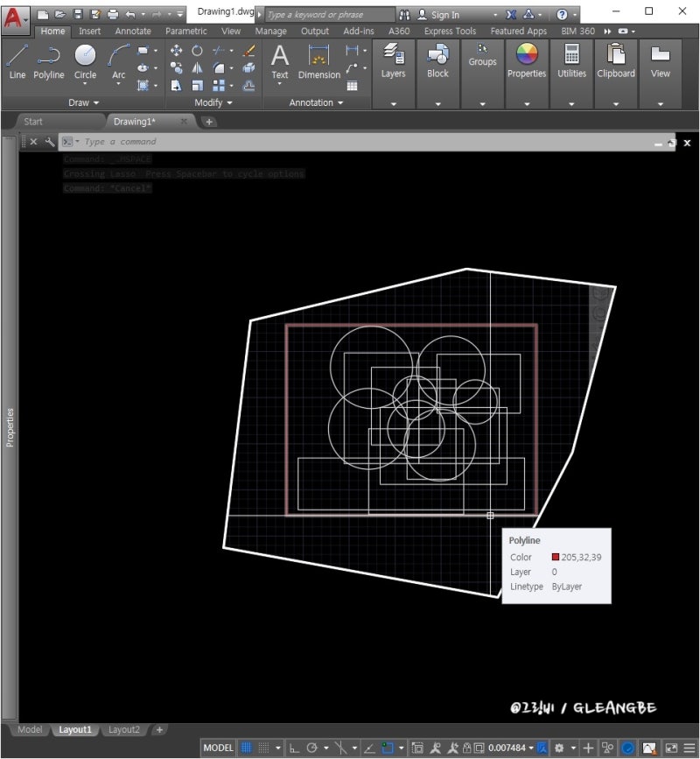This screenshot has width=700, height=759.
Task: Click the Sign In link
Action: [x=447, y=14]
